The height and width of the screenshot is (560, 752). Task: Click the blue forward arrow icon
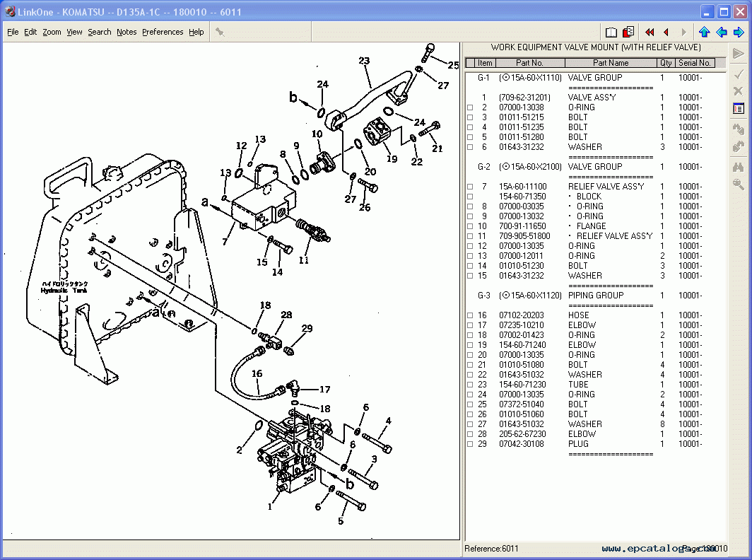(739, 32)
